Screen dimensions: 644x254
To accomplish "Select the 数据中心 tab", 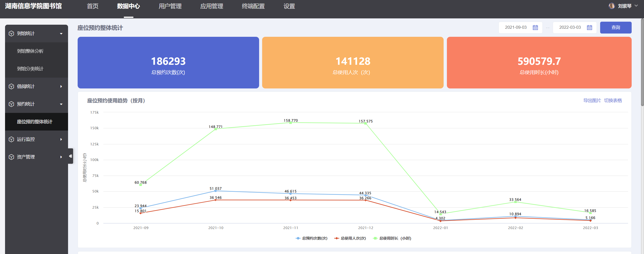I will click(x=129, y=6).
